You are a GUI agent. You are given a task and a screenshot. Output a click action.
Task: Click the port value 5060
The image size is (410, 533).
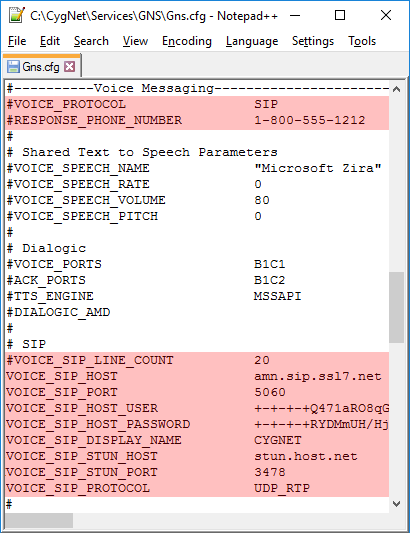pyautogui.click(x=270, y=392)
